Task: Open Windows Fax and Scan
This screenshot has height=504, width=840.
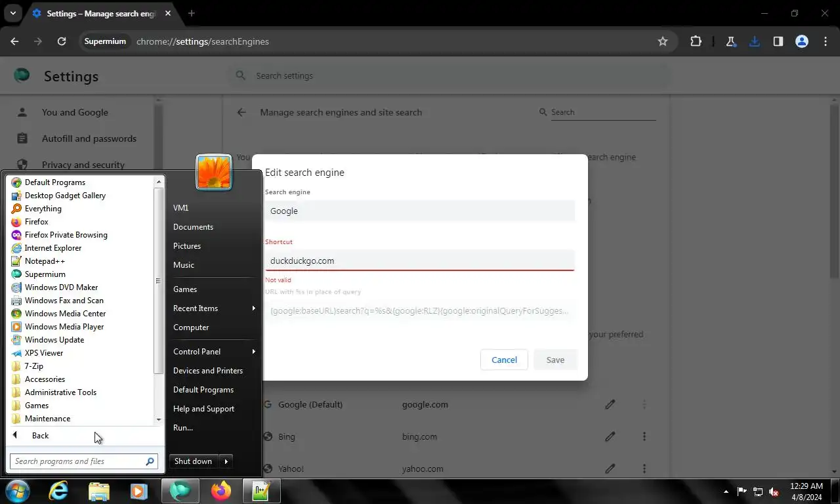Action: (x=64, y=301)
